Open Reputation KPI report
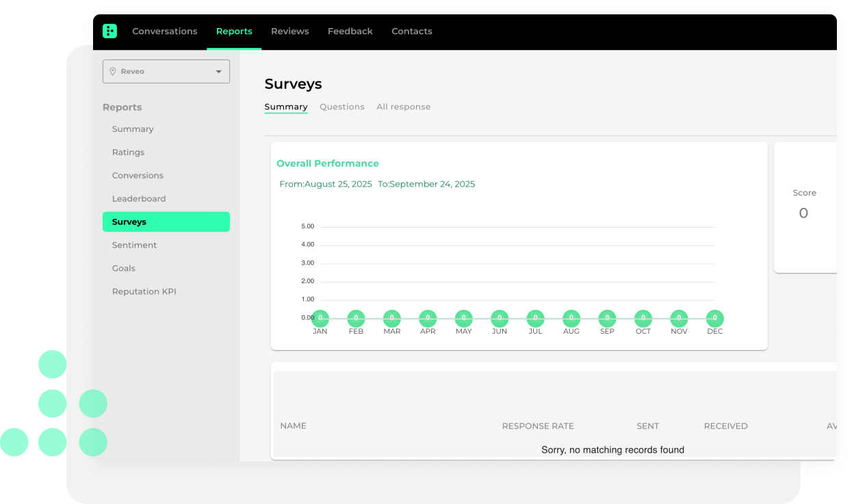854x504 pixels. coord(144,292)
